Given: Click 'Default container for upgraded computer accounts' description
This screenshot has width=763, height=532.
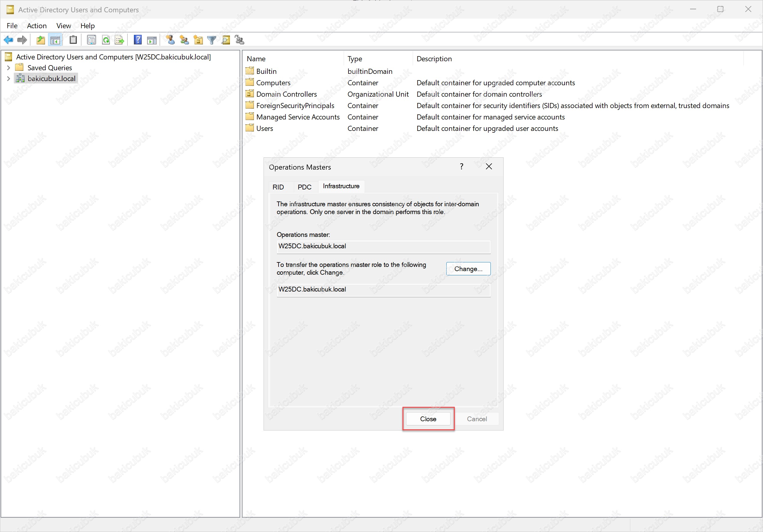Looking at the screenshot, I should tap(496, 83).
